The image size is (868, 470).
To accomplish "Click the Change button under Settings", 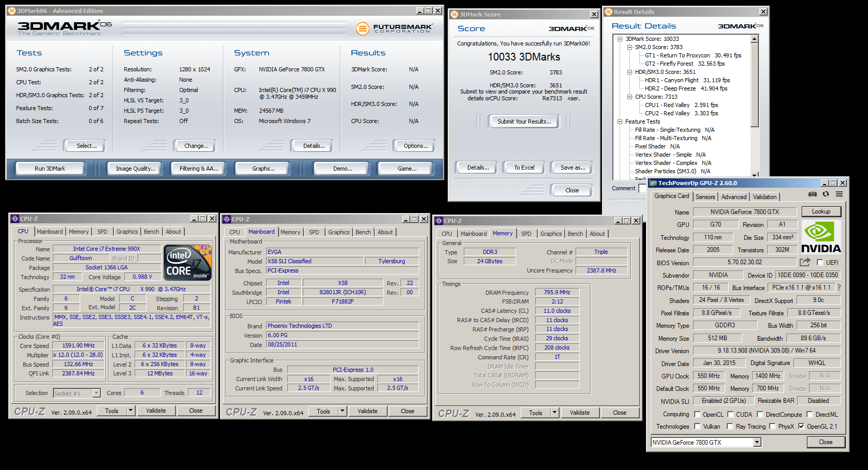I will point(196,146).
